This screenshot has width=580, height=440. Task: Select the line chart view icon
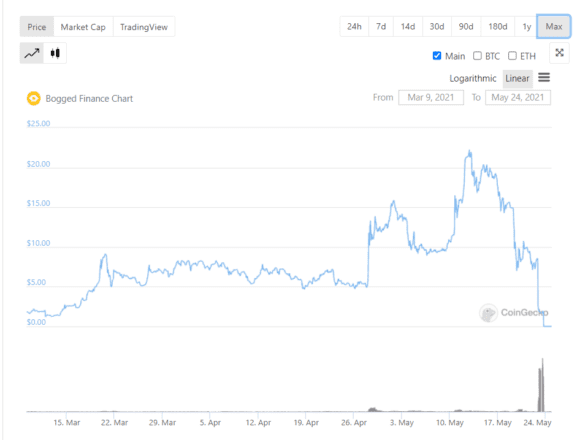click(x=32, y=53)
